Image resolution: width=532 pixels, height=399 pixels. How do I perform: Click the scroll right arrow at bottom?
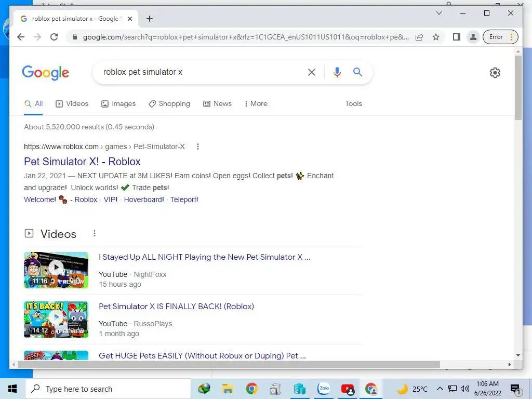(x=510, y=364)
